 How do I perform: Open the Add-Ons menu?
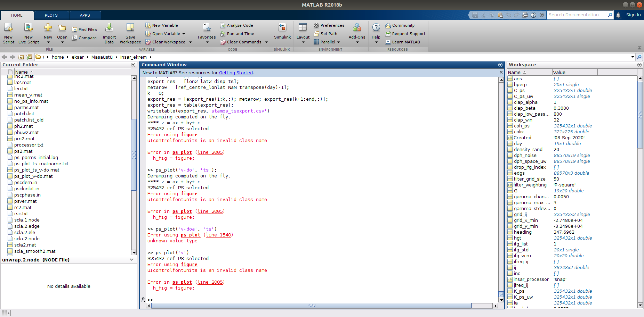pos(357,33)
